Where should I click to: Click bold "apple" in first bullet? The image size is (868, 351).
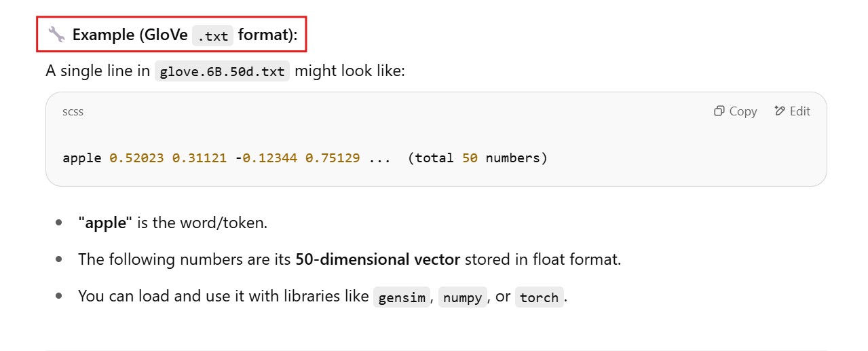(105, 223)
